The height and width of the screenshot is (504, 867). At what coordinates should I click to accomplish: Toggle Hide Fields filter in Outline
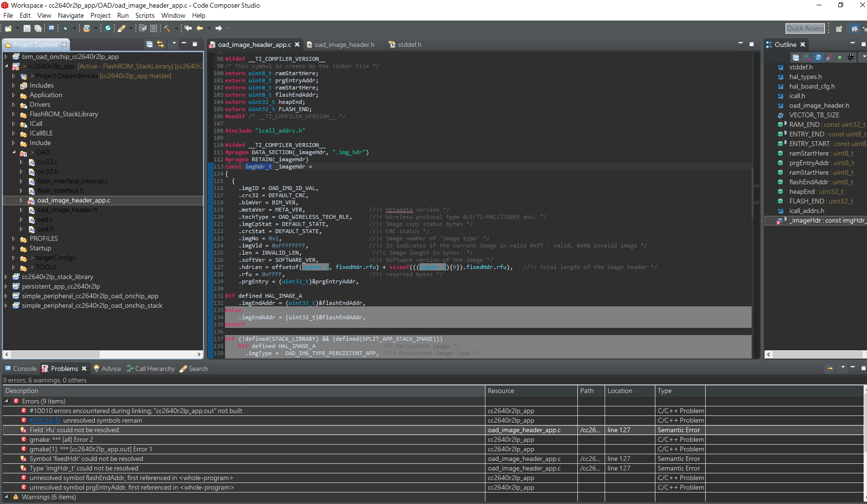coord(819,57)
